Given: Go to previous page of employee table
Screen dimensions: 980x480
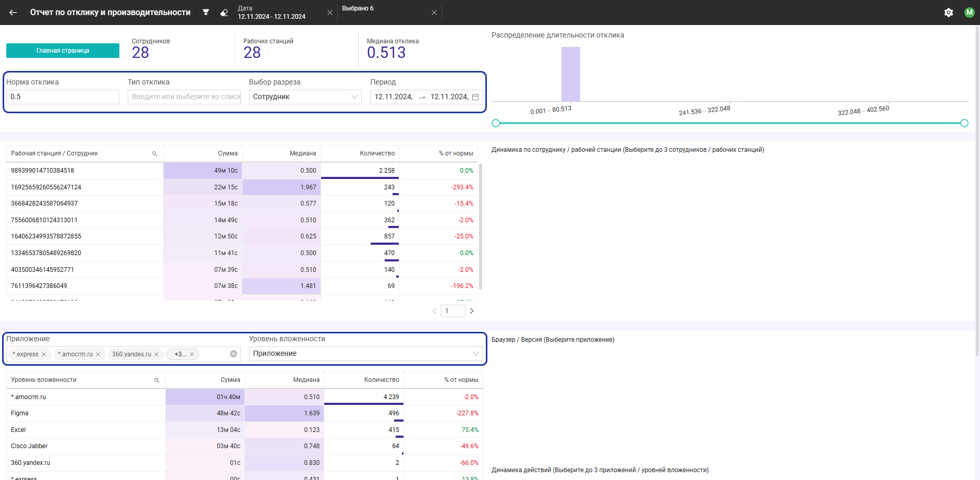Looking at the screenshot, I should [x=434, y=311].
